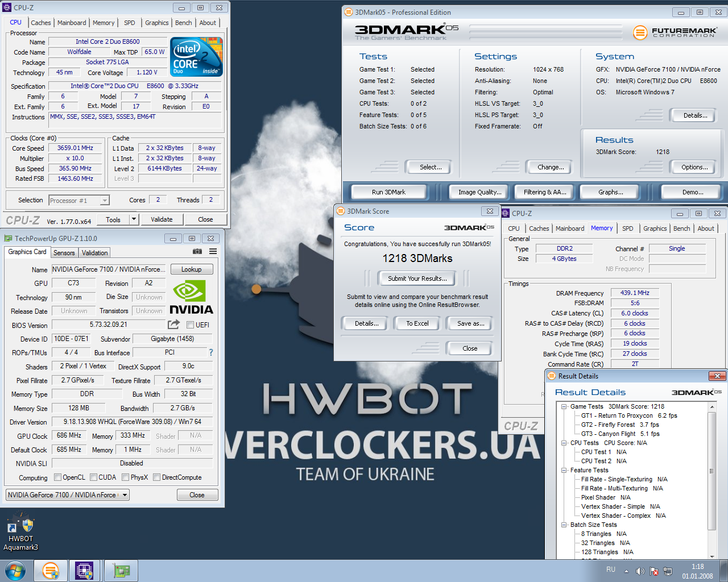Click the 3DMark05 title bar orange icon

349,12
